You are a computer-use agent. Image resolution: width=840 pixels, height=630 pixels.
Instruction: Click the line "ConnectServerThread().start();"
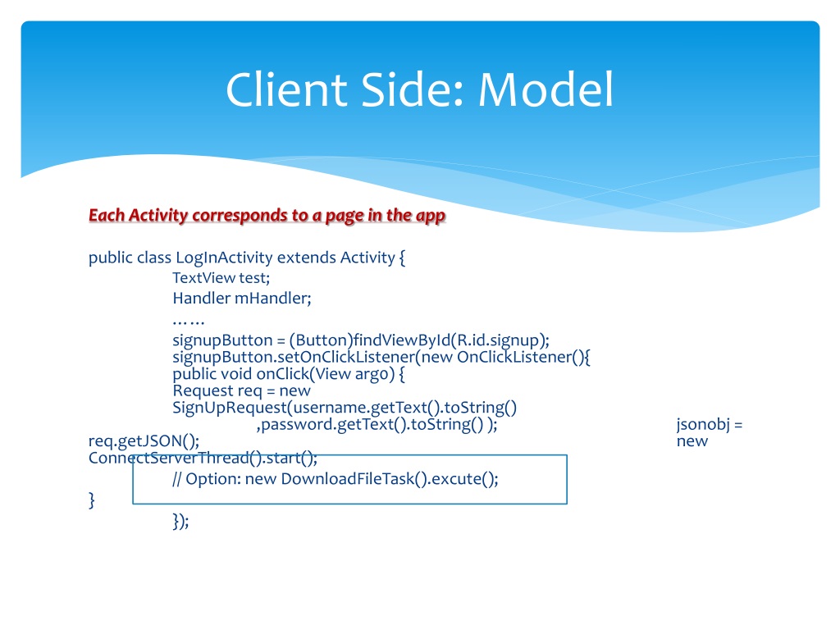pos(203,458)
